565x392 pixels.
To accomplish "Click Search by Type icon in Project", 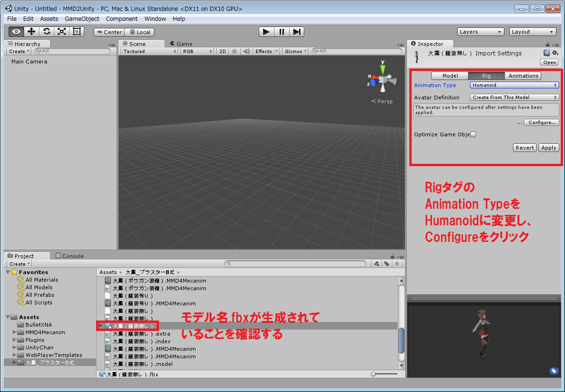I will click(377, 264).
